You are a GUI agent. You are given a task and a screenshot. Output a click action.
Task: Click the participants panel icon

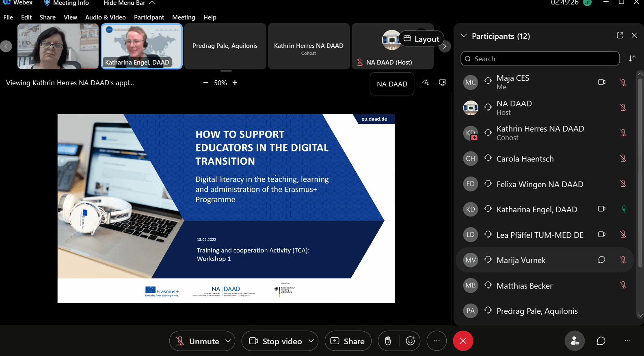coord(575,341)
